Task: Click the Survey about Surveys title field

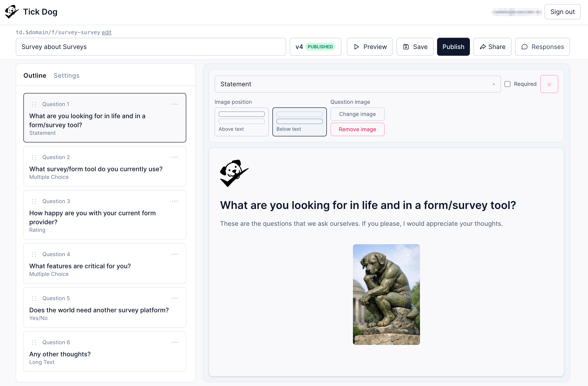Action: click(x=151, y=47)
